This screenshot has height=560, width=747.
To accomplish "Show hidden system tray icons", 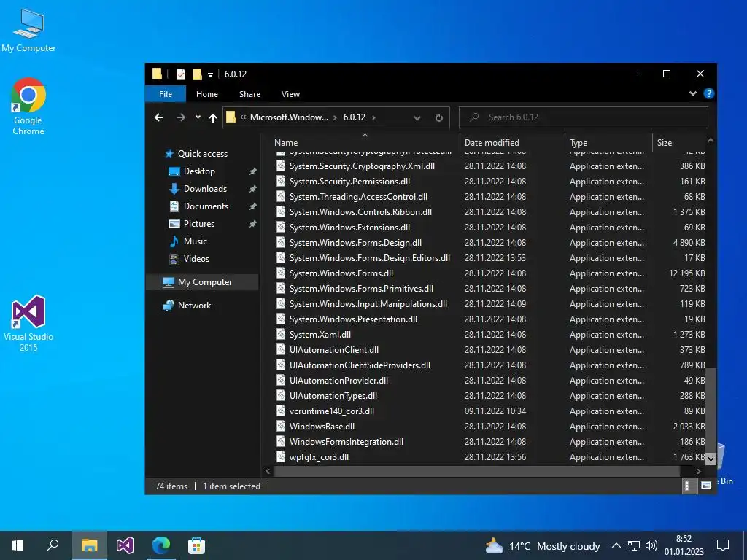I will coord(616,545).
